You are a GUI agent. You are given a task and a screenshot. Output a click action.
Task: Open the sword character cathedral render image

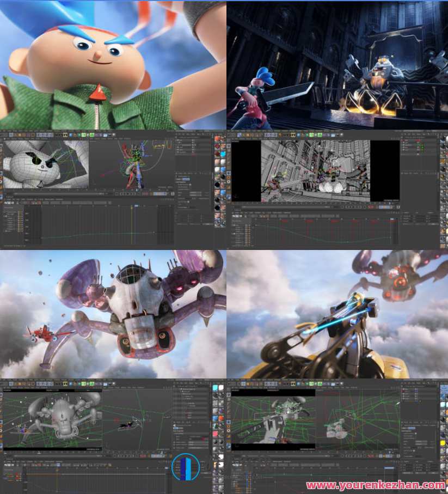337,65
